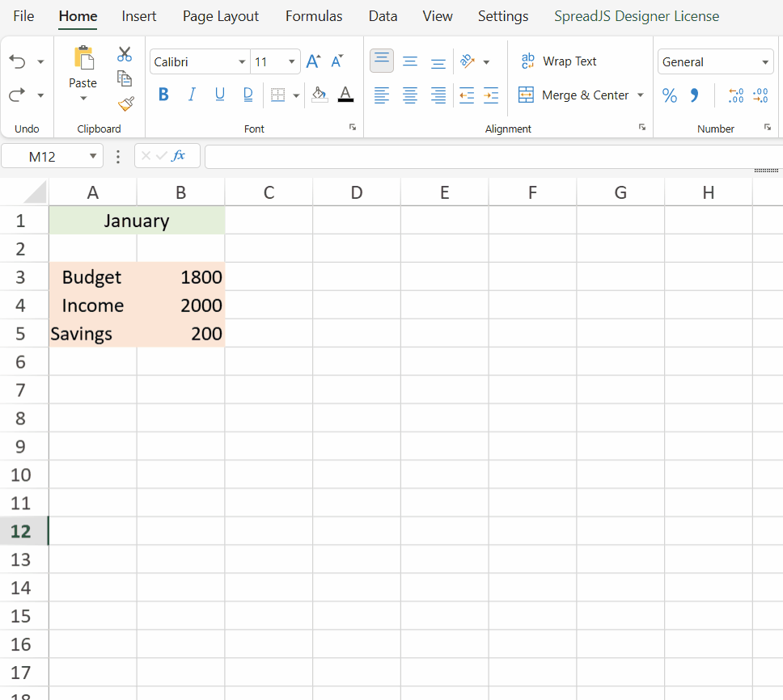Viewport: 783px width, 700px height.
Task: Apply Comma Style number format
Action: point(695,95)
